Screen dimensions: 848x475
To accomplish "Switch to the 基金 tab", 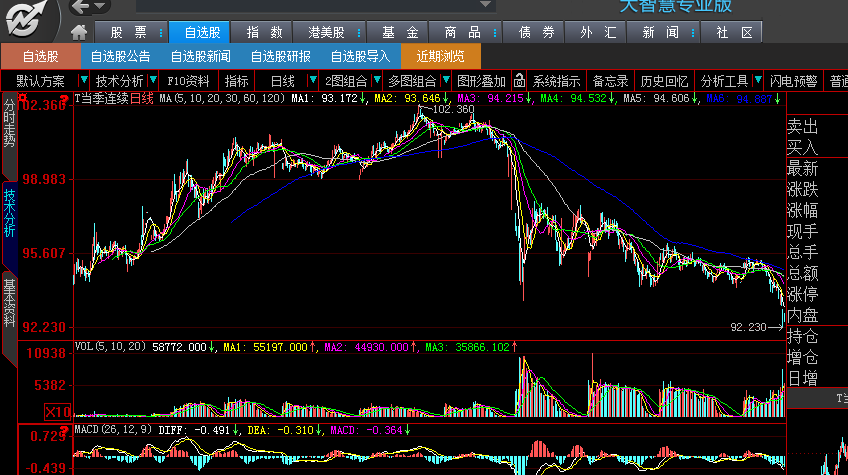I will click(400, 32).
